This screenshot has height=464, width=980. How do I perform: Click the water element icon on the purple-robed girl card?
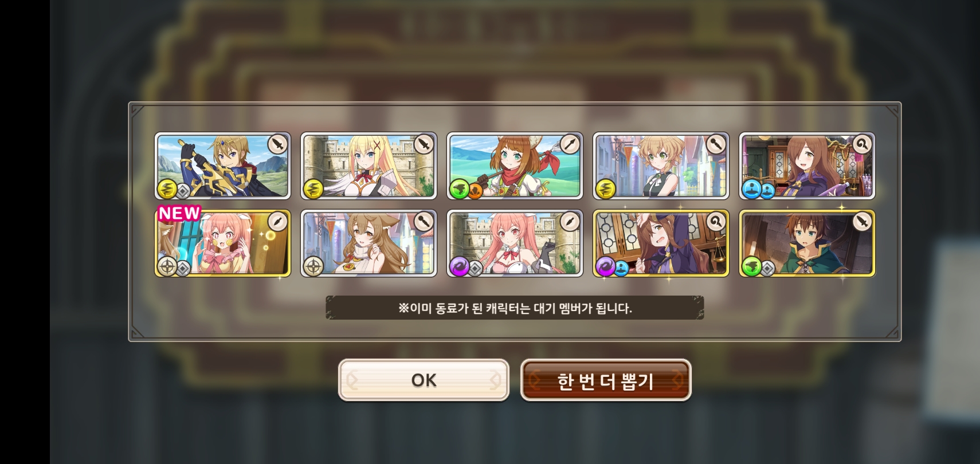click(751, 188)
